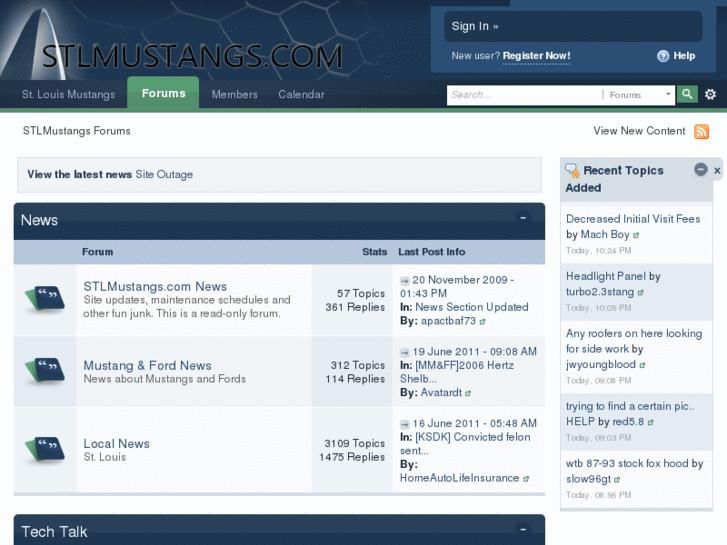Click profile popup icon next to Avatardt
This screenshot has width=727, height=545.
pyautogui.click(x=468, y=394)
